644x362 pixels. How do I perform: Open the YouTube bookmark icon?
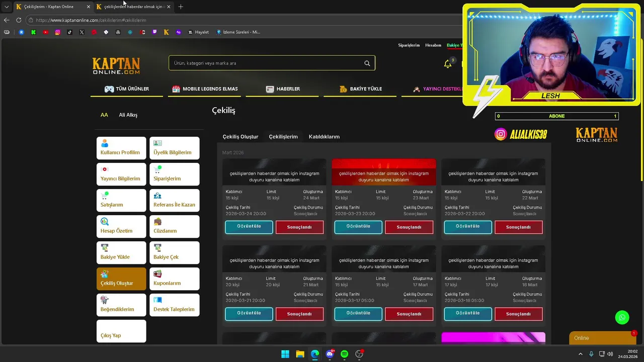coord(45,32)
